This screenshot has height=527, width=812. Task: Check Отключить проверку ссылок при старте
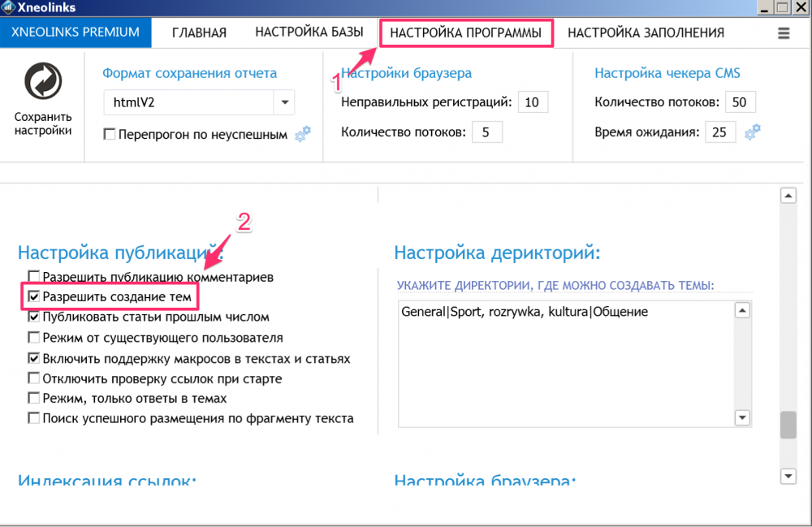point(33,378)
